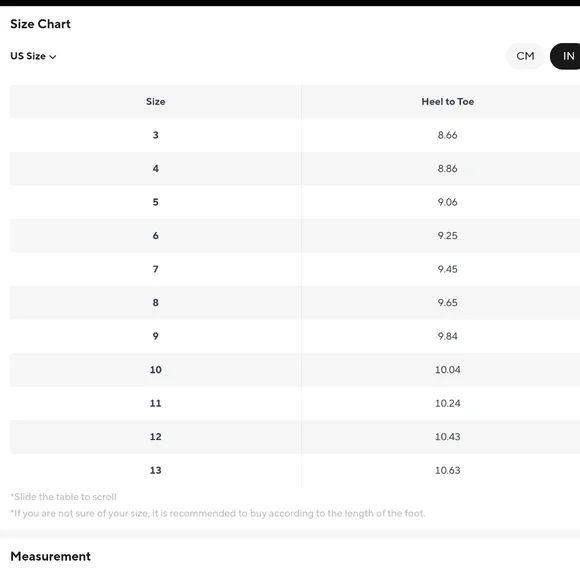Click the 9.84 heel to toe value
This screenshot has height=580, width=580.
click(x=448, y=336)
